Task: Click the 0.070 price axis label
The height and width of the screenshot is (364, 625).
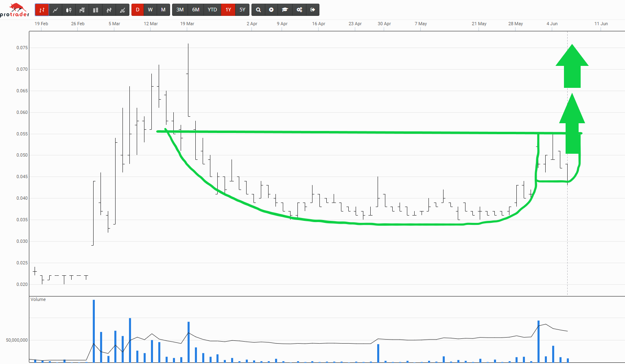Action: (x=22, y=69)
